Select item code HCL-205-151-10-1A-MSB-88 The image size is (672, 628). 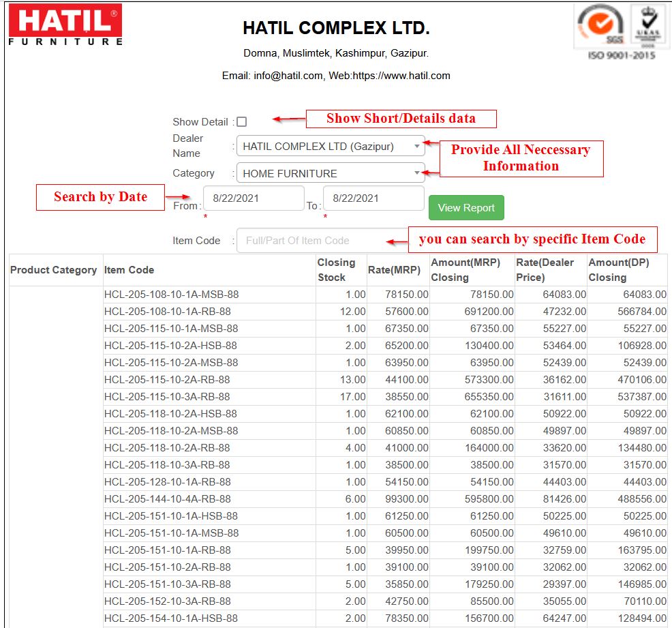tap(172, 533)
